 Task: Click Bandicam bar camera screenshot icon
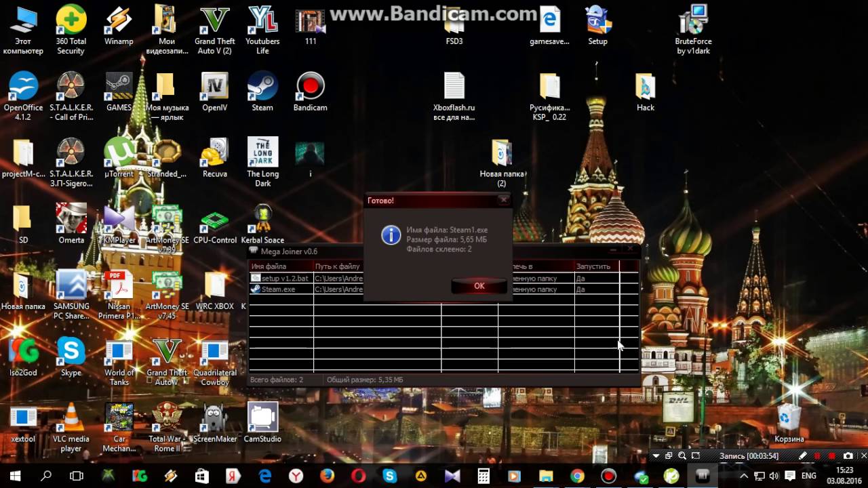848,456
